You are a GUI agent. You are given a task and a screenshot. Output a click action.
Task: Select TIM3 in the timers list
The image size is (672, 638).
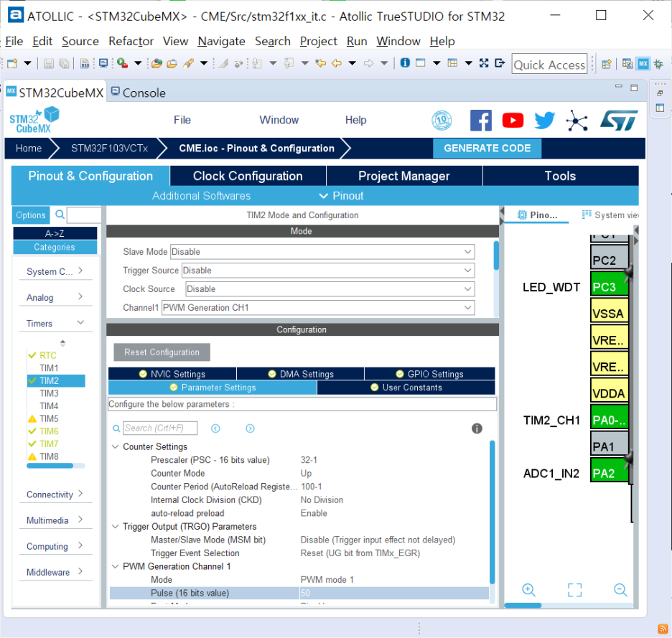(x=49, y=393)
